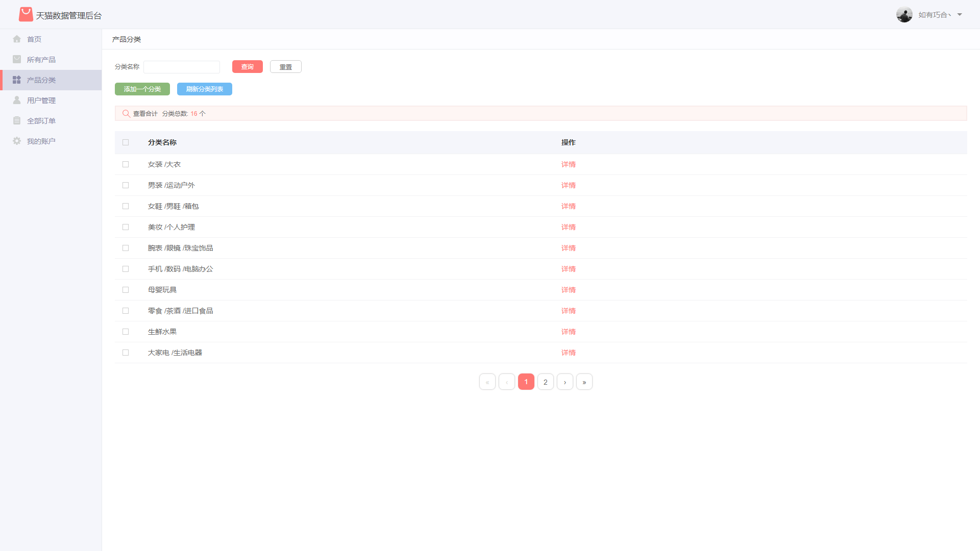980x551 pixels.
Task: Toggle the select-all header checkbox
Action: click(126, 142)
